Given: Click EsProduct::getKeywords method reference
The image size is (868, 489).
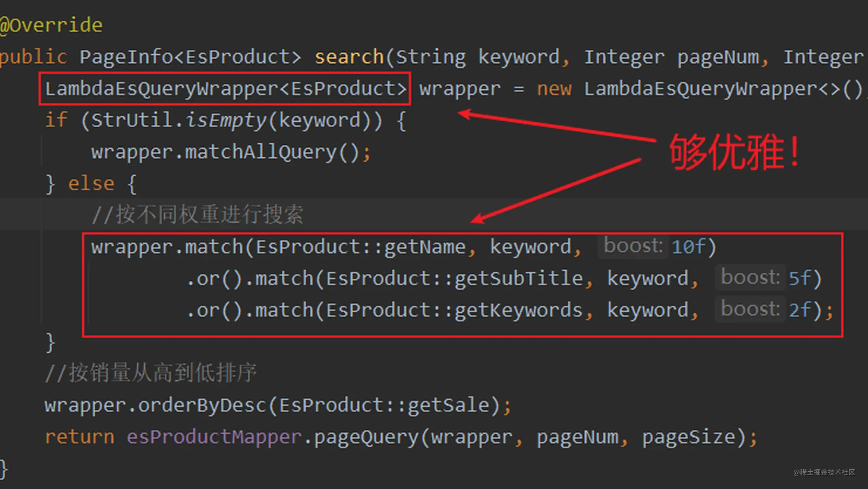Looking at the screenshot, I should click(x=454, y=310).
